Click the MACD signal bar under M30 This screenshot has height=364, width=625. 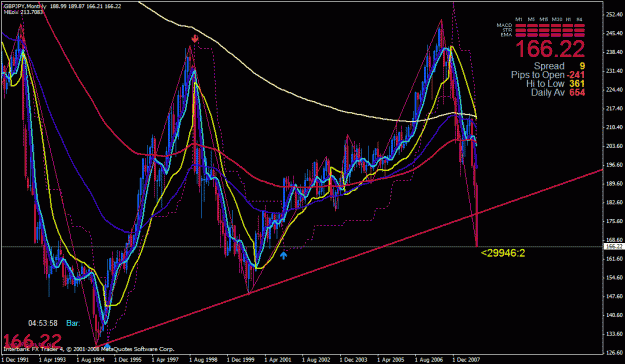556,26
